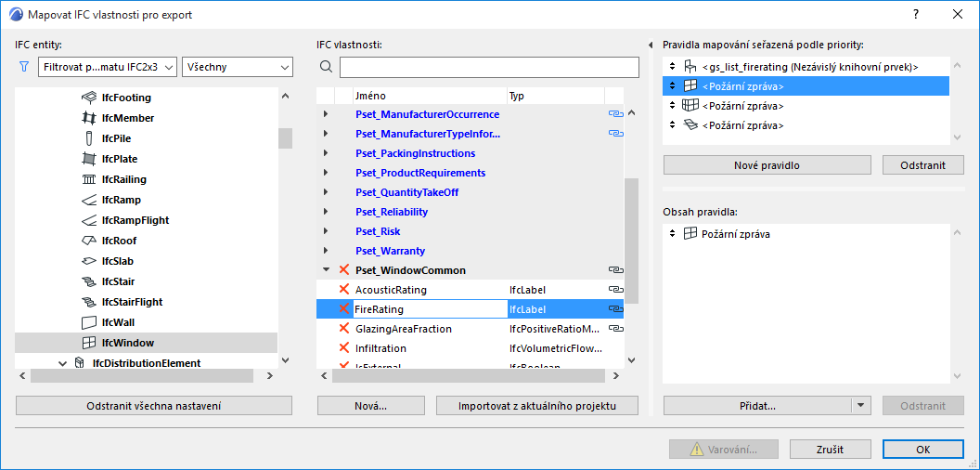Expand Pset_PackingInstructions property set
This screenshot has height=470, width=980.
point(326,153)
